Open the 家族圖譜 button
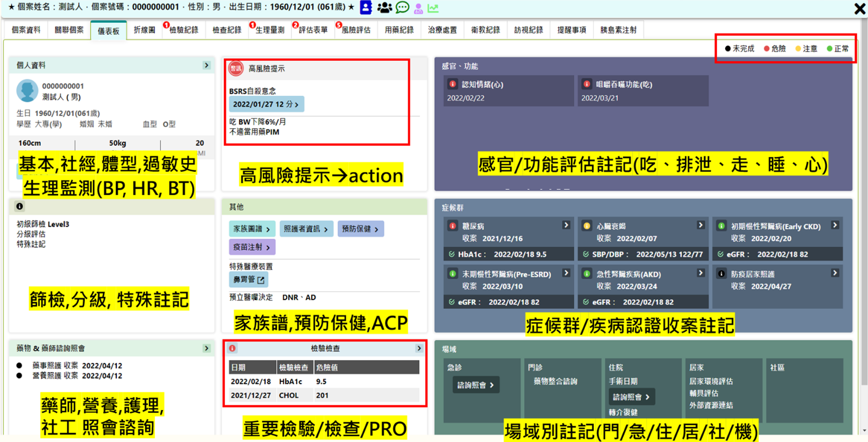This screenshot has height=442, width=868. tap(251, 229)
